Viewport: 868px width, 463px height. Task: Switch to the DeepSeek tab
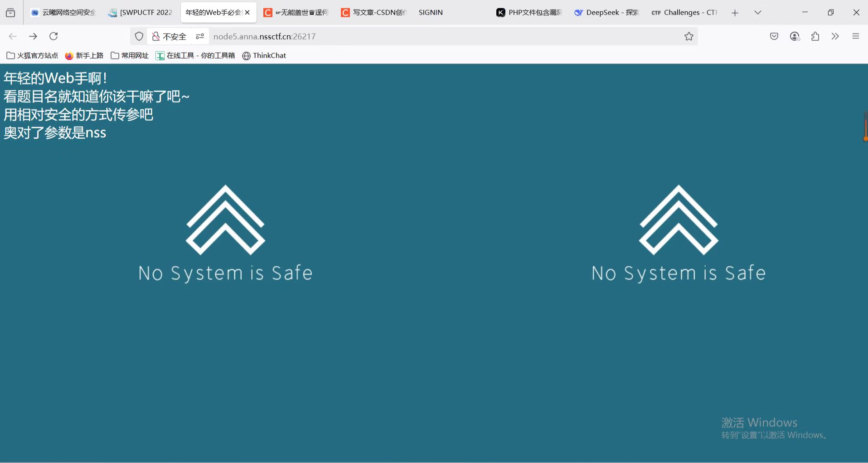pos(607,13)
